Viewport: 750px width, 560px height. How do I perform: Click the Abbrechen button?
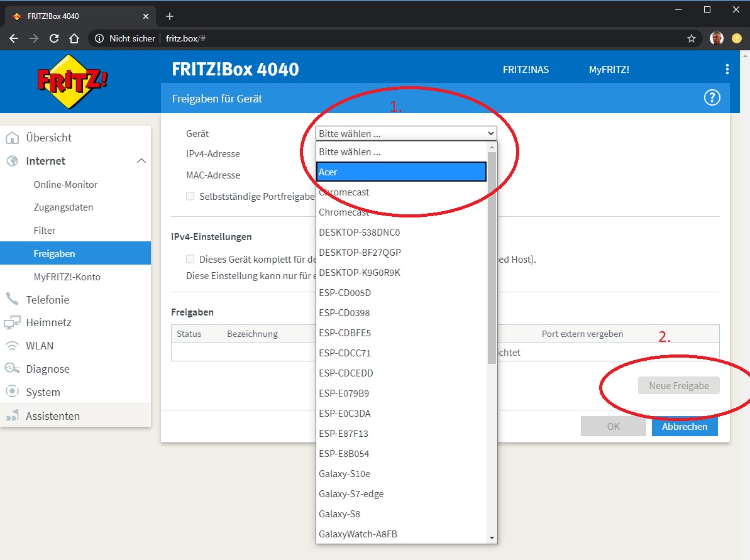click(x=684, y=426)
